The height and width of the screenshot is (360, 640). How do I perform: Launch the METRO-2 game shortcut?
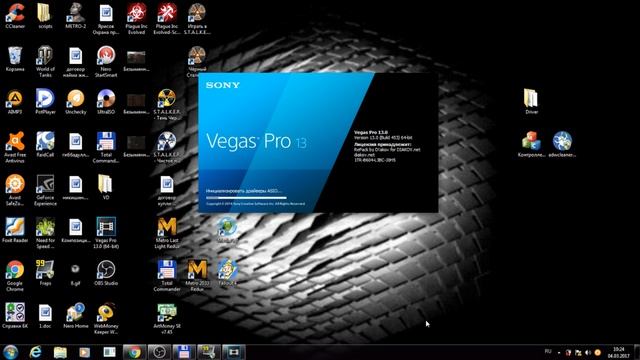click(x=76, y=16)
